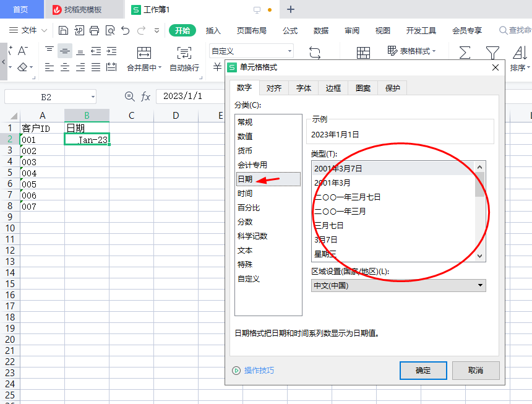Screen dimensions: 532x404
Task: Open the 表格样式 dropdown
Action: tap(411, 51)
